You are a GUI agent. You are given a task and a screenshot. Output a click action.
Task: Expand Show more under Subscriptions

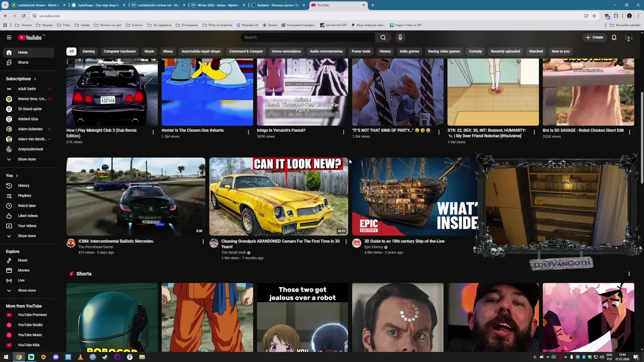[29, 159]
